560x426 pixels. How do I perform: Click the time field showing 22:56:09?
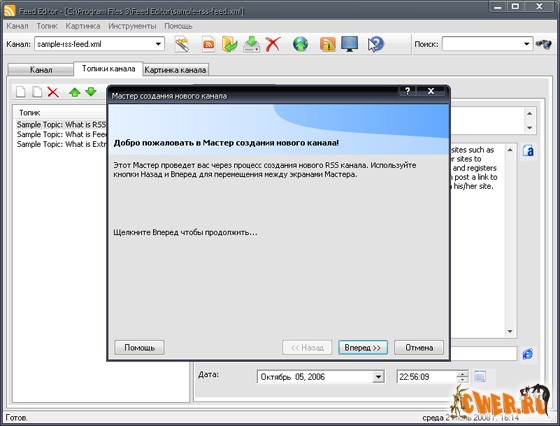[x=427, y=377]
